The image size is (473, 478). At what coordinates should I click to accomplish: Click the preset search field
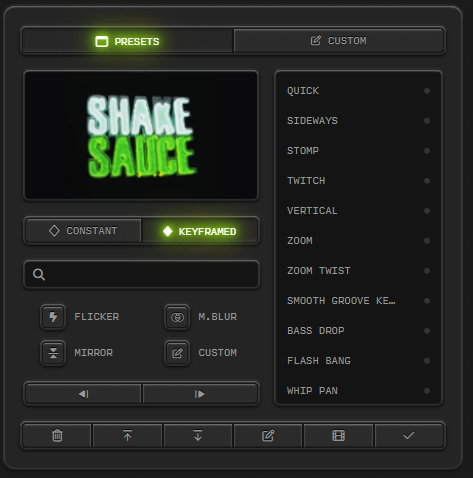141,274
